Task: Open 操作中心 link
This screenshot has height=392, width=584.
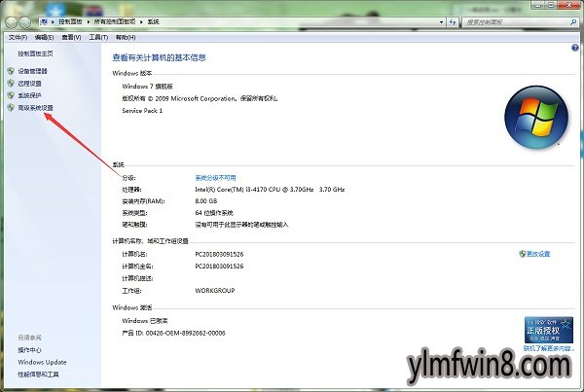Action: (x=30, y=350)
